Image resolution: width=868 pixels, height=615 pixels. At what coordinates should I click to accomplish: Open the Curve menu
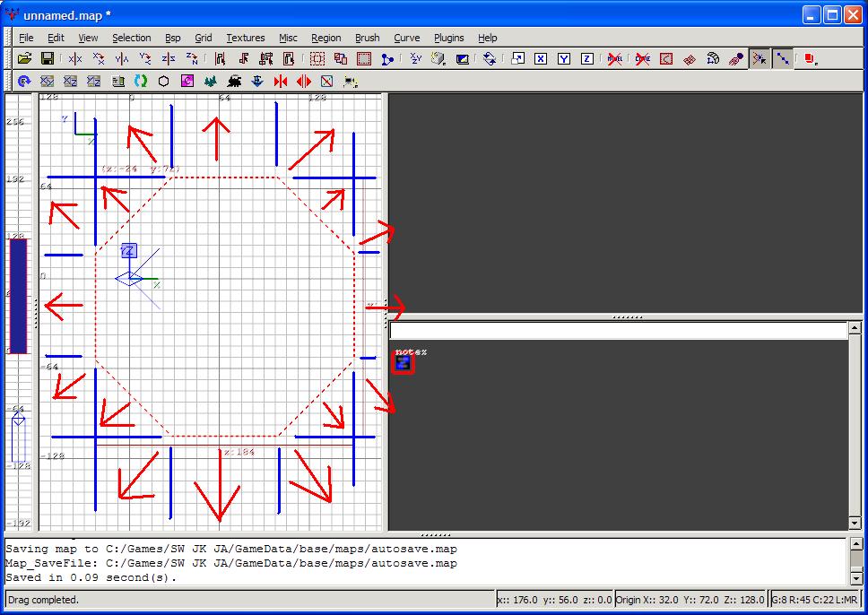point(407,38)
